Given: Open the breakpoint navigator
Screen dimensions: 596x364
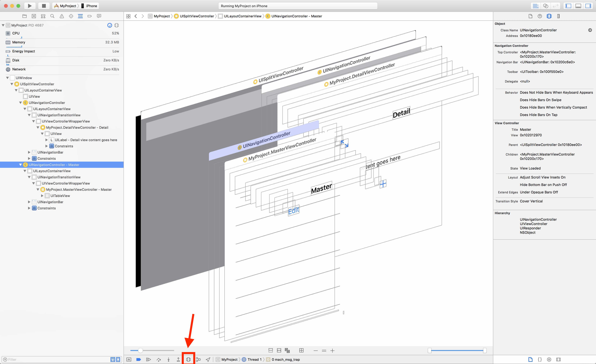Looking at the screenshot, I should click(90, 16).
